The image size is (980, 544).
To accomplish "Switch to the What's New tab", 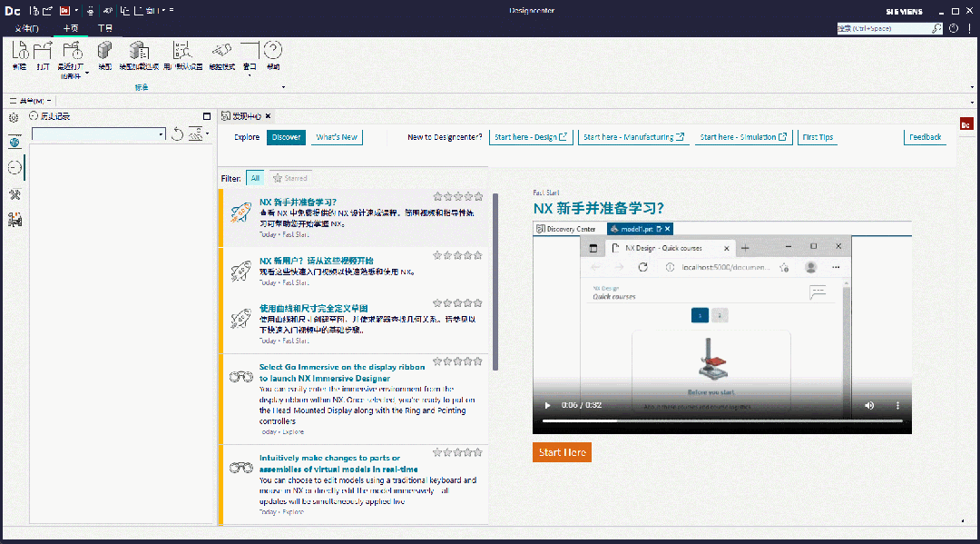I will 337,137.
